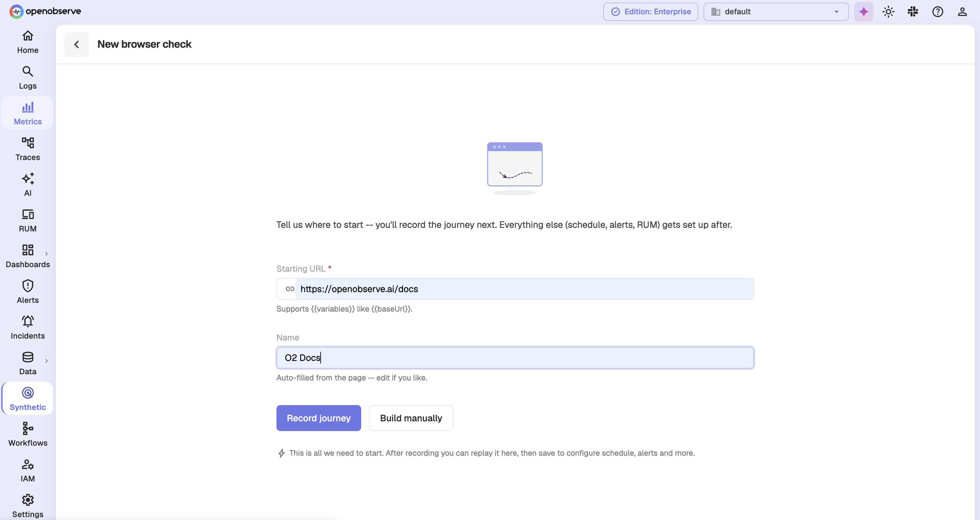The width and height of the screenshot is (980, 520).
Task: Click the link icon in Starting URL
Action: point(290,289)
